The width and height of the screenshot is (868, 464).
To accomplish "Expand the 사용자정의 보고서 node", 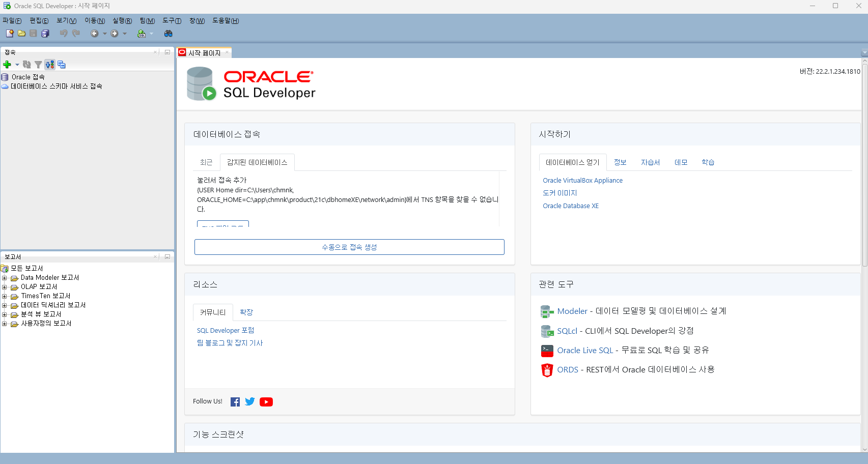I will [5, 324].
